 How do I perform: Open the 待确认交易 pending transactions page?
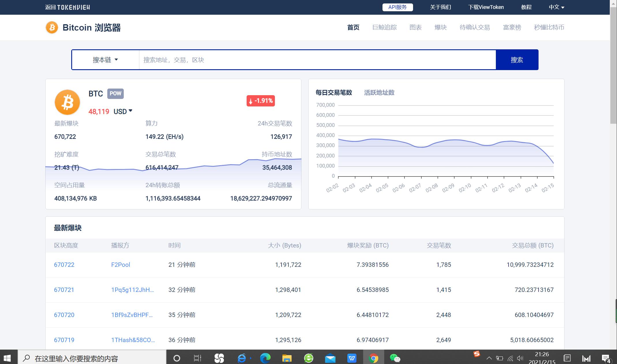[x=475, y=27]
